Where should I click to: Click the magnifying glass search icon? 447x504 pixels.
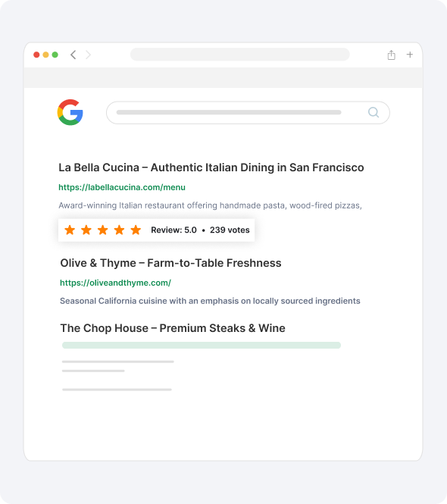374,112
